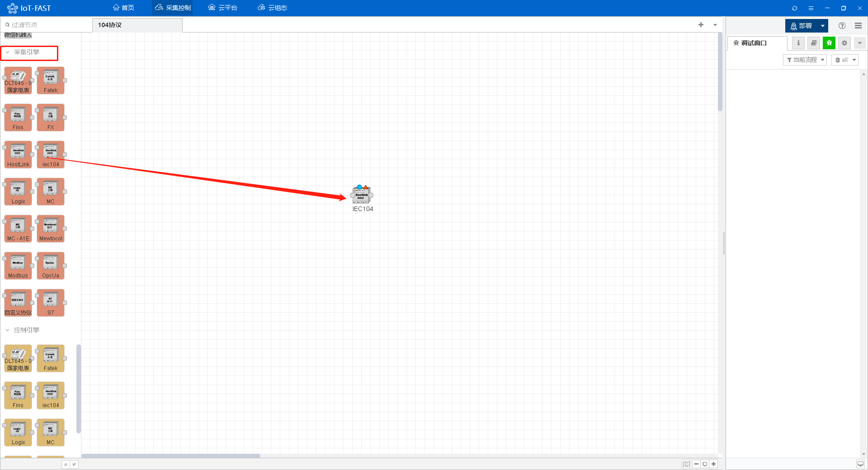The height and width of the screenshot is (470, 868).
Task: Select the iec104 node under 采集引擎
Action: [x=51, y=155]
